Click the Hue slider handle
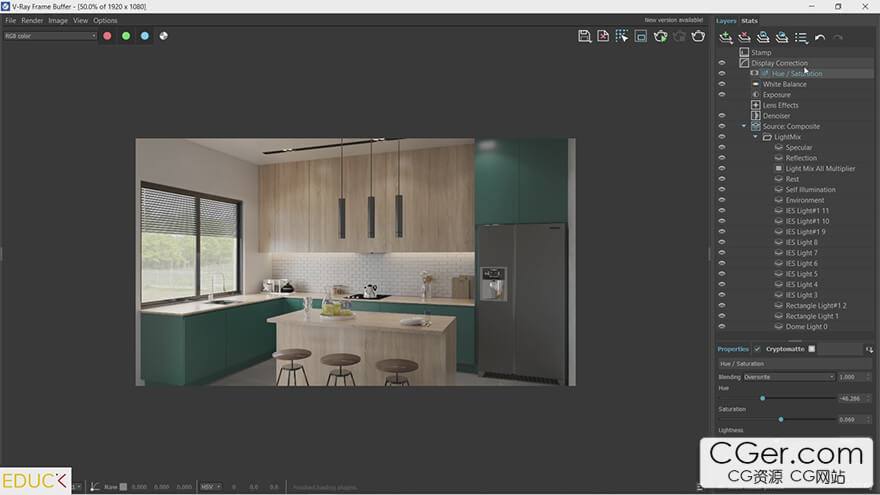The width and height of the screenshot is (880, 495). pos(762,398)
